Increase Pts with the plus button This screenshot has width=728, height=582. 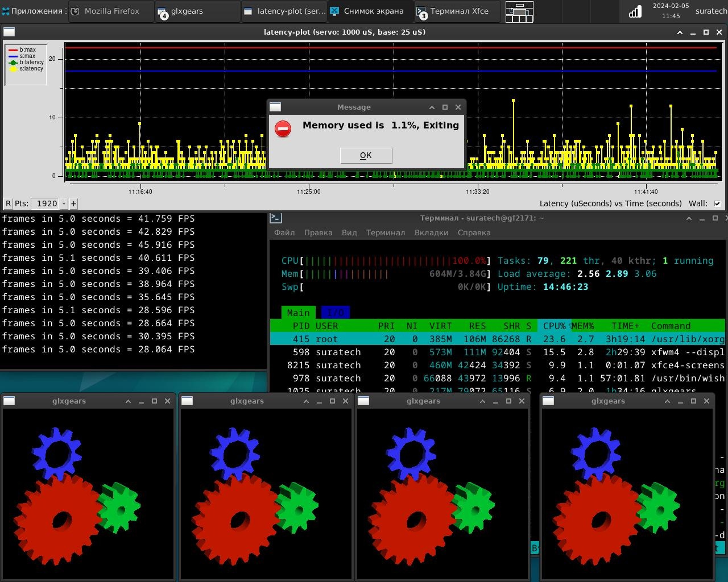pyautogui.click(x=73, y=203)
